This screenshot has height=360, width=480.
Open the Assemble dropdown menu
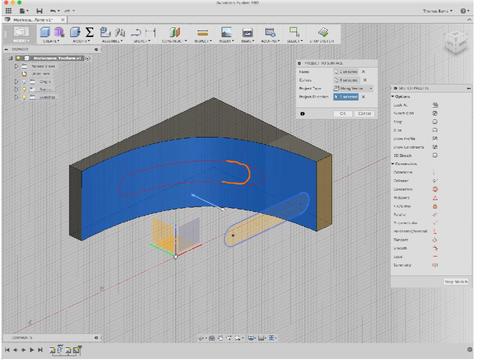(x=112, y=41)
